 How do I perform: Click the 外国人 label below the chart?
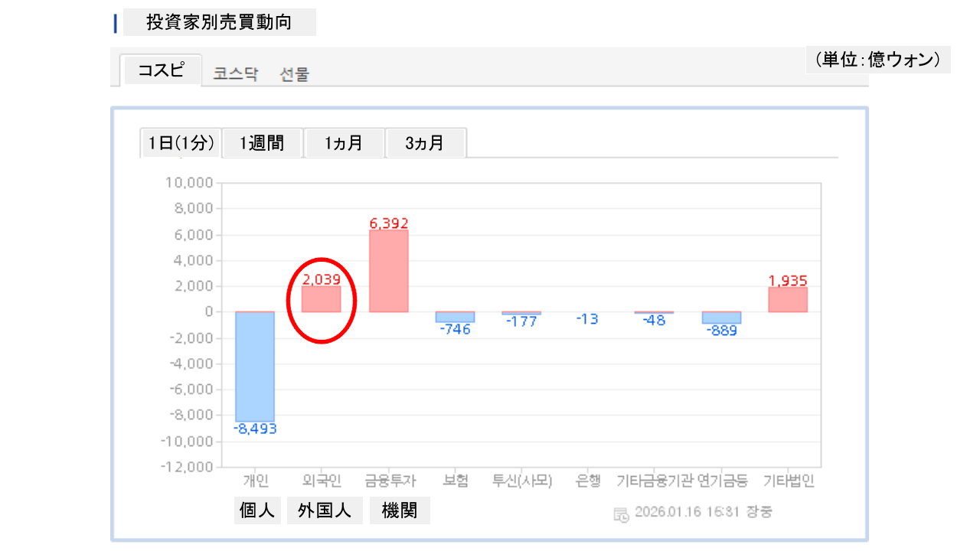pyautogui.click(x=325, y=510)
